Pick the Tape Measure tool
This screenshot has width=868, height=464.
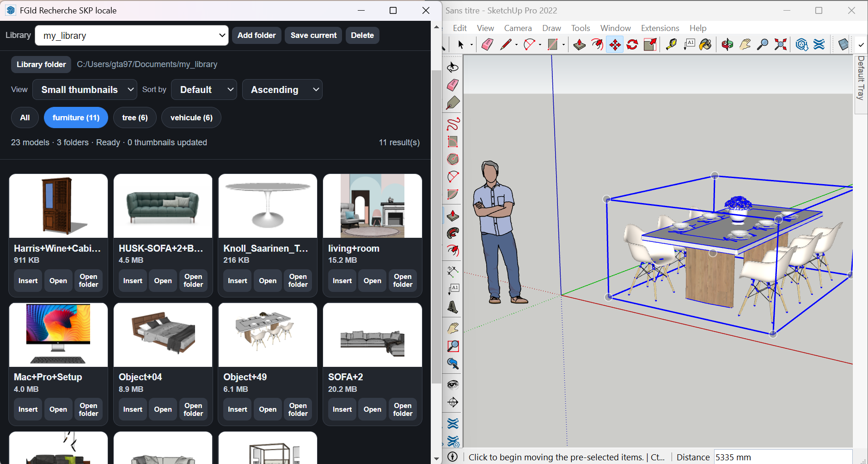point(671,44)
